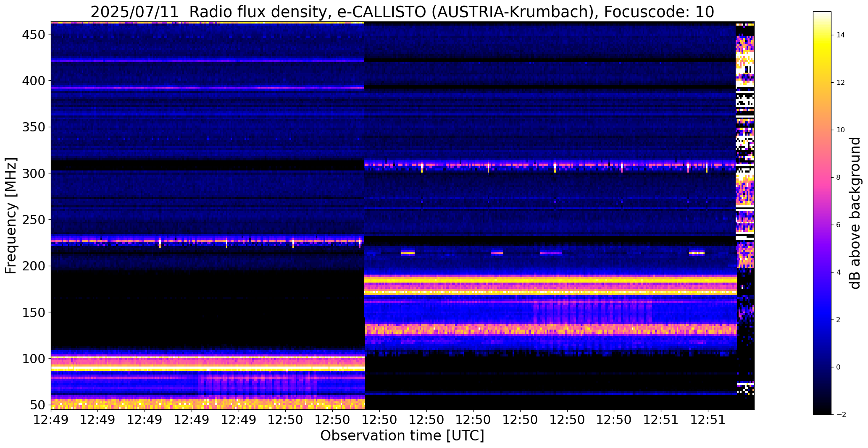Click the colorbar tick label 12
This screenshot has width=868, height=448.
pos(841,82)
